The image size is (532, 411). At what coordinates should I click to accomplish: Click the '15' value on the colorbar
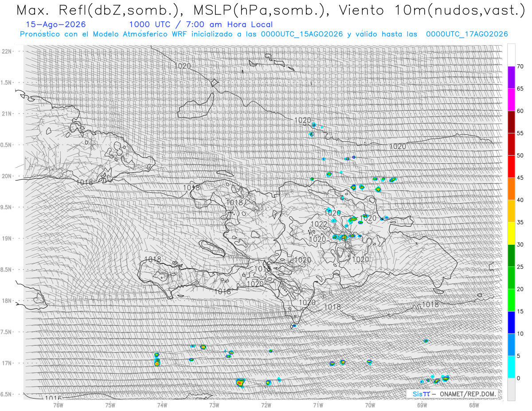(520, 311)
